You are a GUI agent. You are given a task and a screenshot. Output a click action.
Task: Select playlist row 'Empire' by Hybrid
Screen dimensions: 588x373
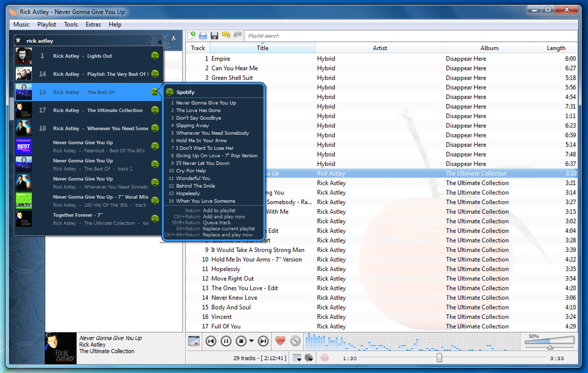coord(382,58)
